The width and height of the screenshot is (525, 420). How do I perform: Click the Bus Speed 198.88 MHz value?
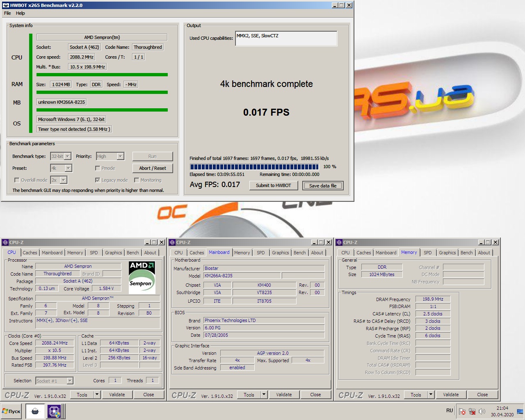[x=55, y=358]
